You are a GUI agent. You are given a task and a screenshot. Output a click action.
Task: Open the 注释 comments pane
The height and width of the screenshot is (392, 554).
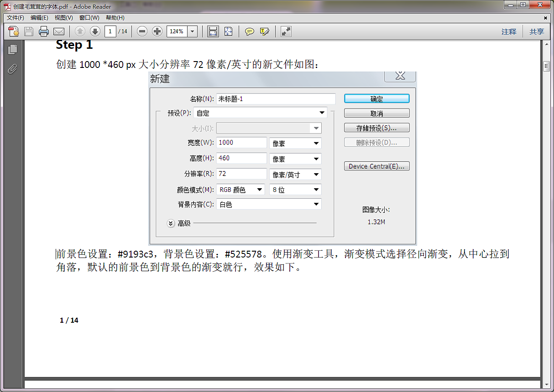click(509, 31)
